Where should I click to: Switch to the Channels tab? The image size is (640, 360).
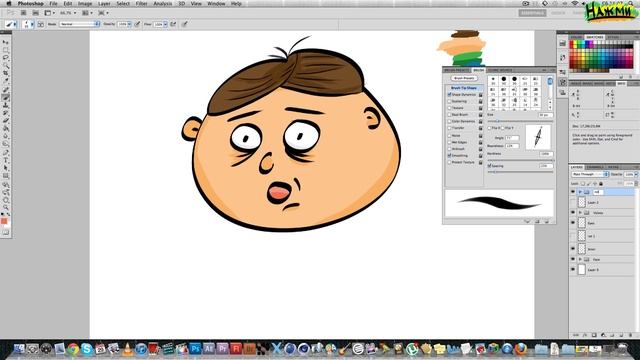tap(595, 167)
